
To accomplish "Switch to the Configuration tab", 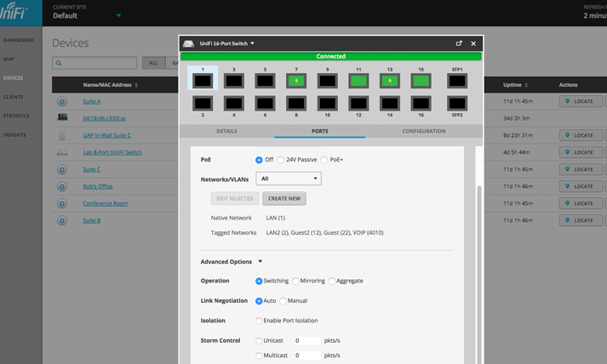I will coord(424,131).
